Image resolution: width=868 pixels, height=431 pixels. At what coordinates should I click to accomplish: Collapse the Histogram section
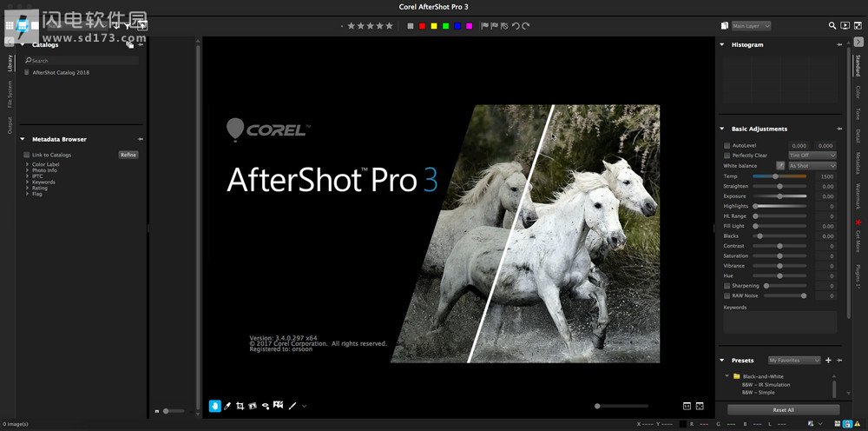click(x=722, y=44)
